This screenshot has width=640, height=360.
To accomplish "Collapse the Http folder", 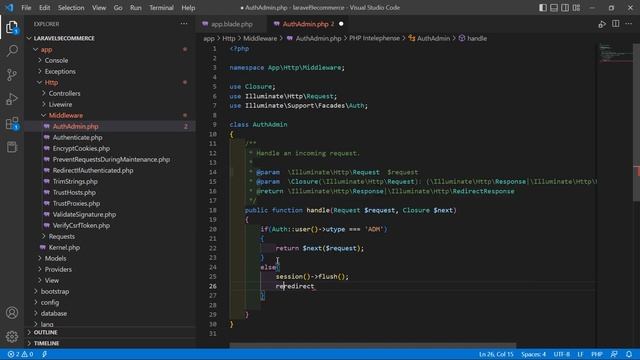I will click(x=51, y=82).
